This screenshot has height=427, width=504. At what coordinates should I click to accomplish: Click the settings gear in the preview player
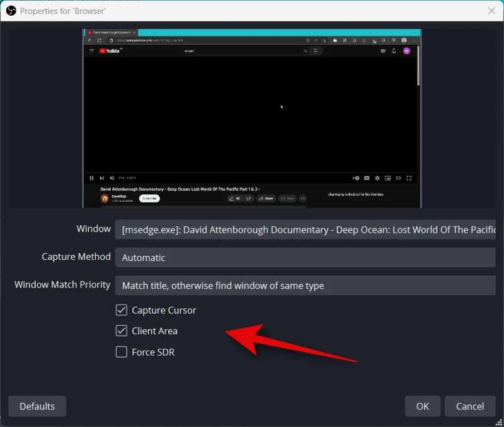pyautogui.click(x=377, y=178)
